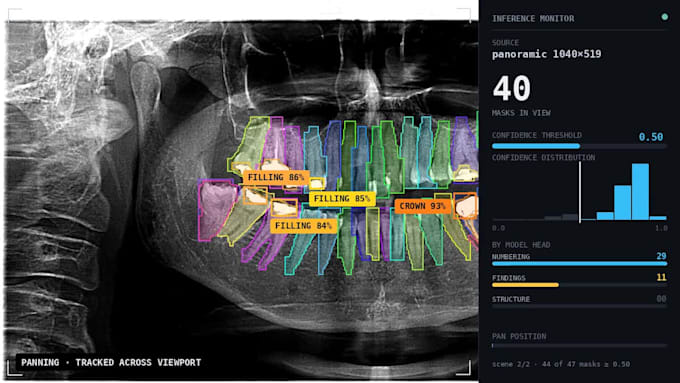Click the 0.50 threshold value

tap(651, 137)
